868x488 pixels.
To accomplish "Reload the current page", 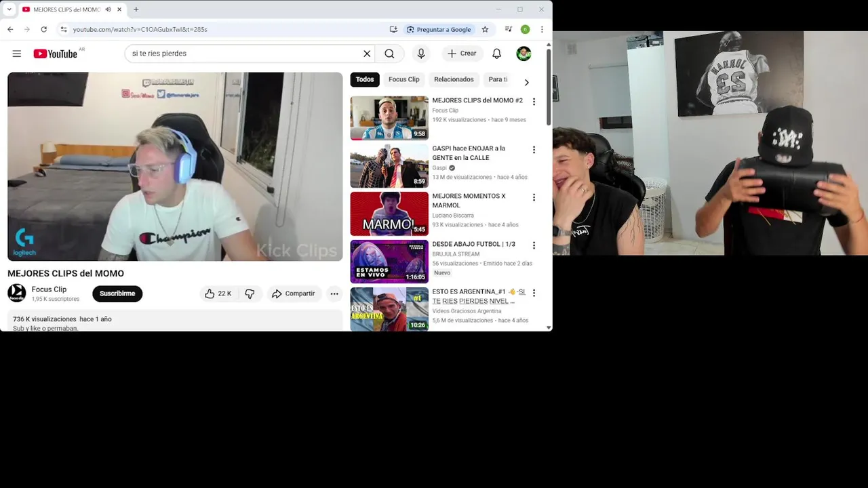I will (x=44, y=29).
